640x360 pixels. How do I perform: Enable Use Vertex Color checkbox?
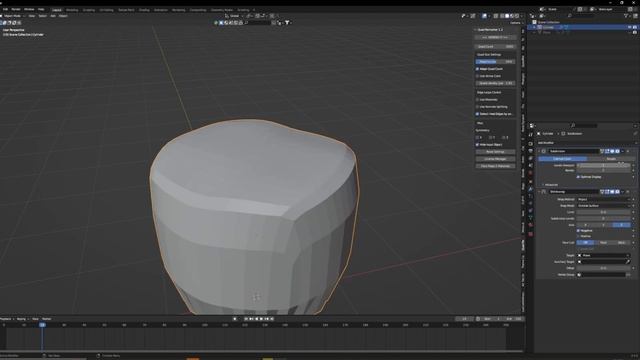(477, 76)
